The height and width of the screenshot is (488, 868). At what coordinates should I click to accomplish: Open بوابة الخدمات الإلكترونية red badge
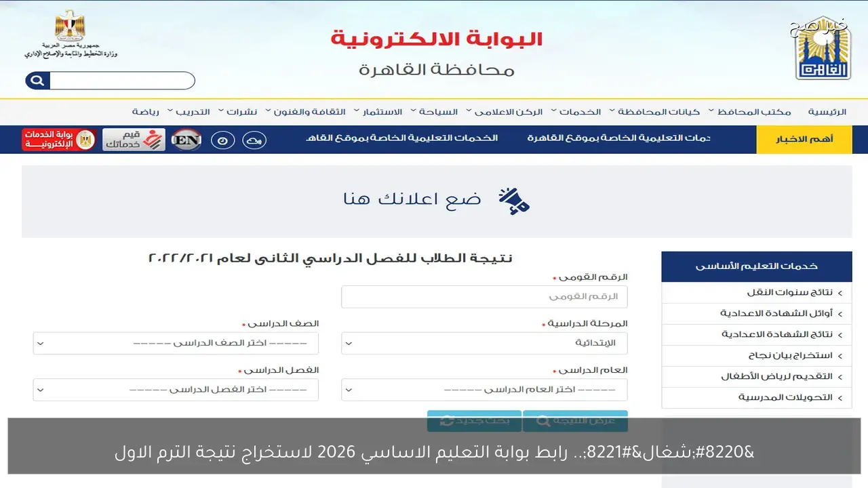click(58, 138)
